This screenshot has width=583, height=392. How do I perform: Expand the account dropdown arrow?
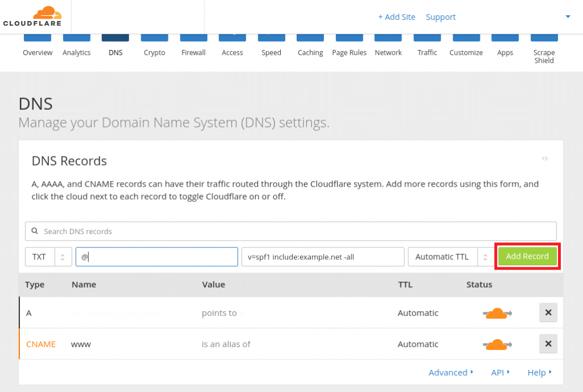point(568,16)
